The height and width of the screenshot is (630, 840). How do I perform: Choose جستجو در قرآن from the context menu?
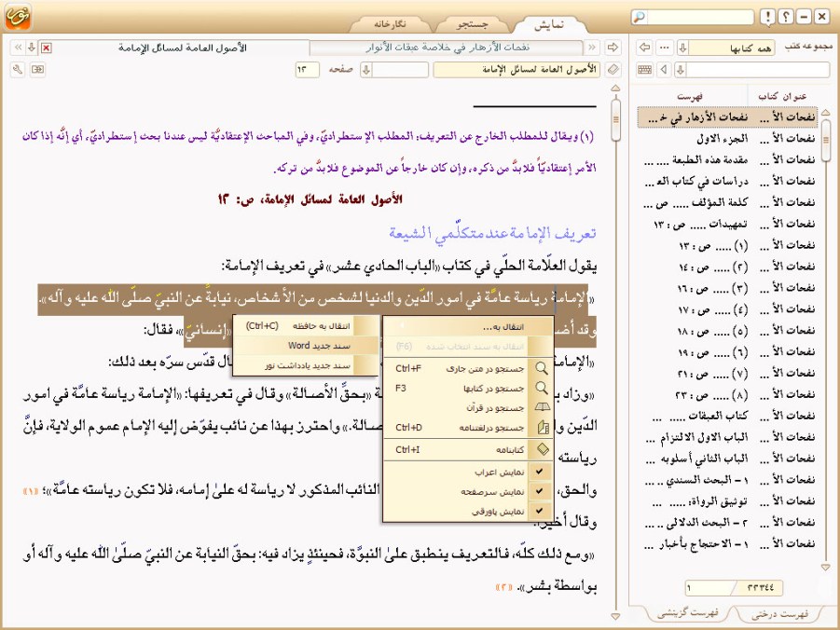tap(469, 408)
